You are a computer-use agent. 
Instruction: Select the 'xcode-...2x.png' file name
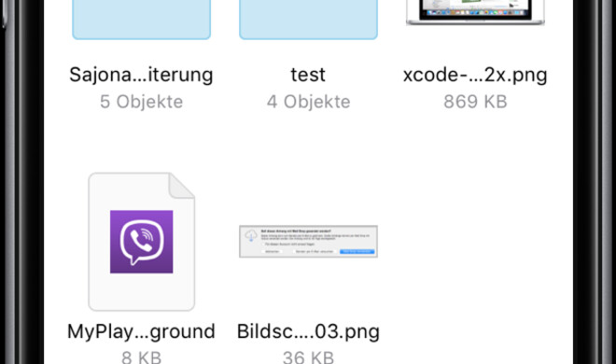(x=475, y=75)
